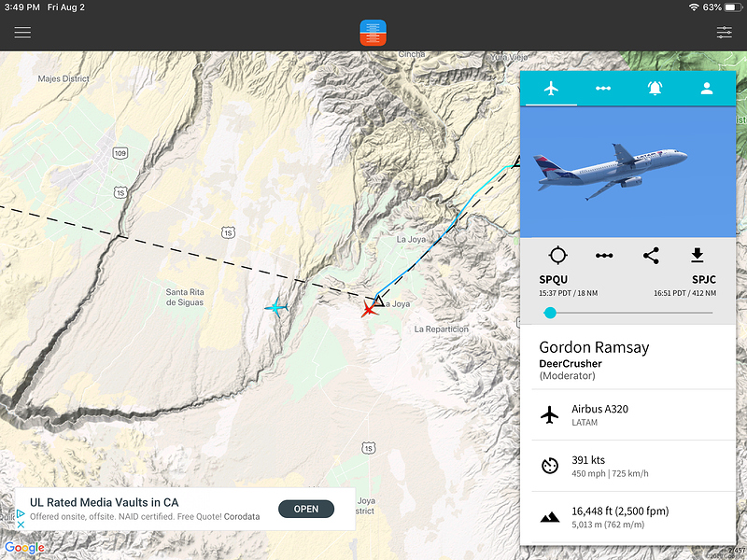This screenshot has height=560, width=747.
Task: Open pilot name Gordon Ramsay
Action: point(594,347)
